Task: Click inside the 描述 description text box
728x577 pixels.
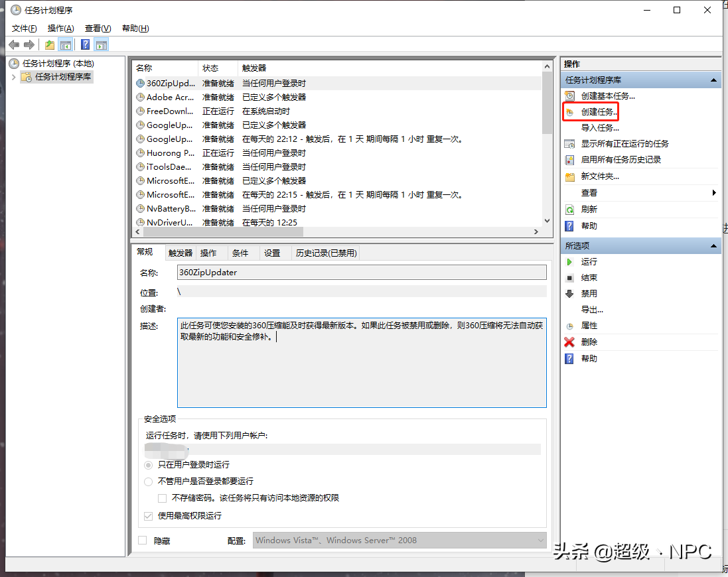Action: click(x=362, y=363)
